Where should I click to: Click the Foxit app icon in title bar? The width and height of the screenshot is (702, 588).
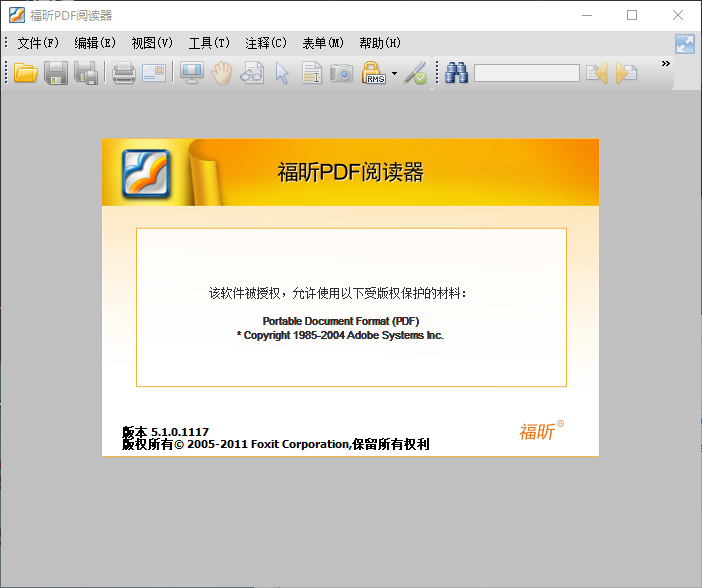coord(17,15)
